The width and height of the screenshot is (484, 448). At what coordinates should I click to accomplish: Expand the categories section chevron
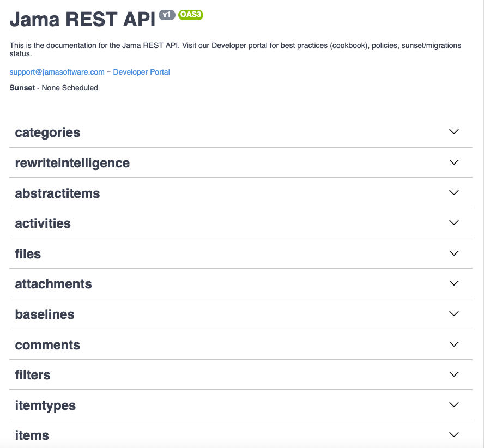[x=453, y=132]
